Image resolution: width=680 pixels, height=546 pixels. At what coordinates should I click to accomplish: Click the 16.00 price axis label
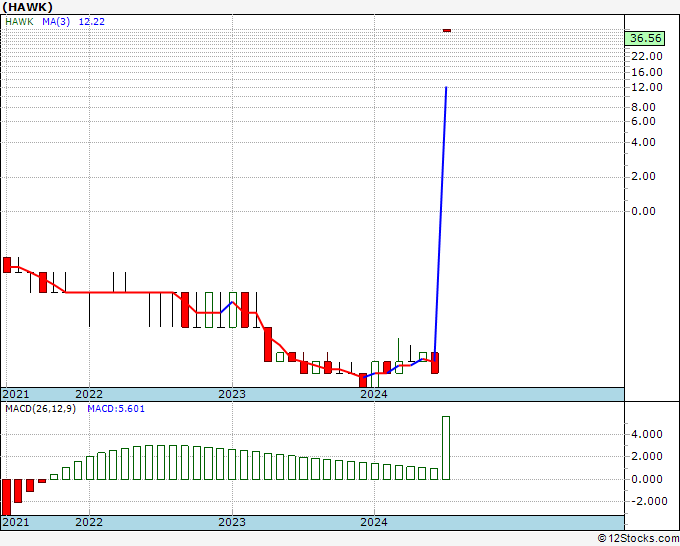pos(647,72)
